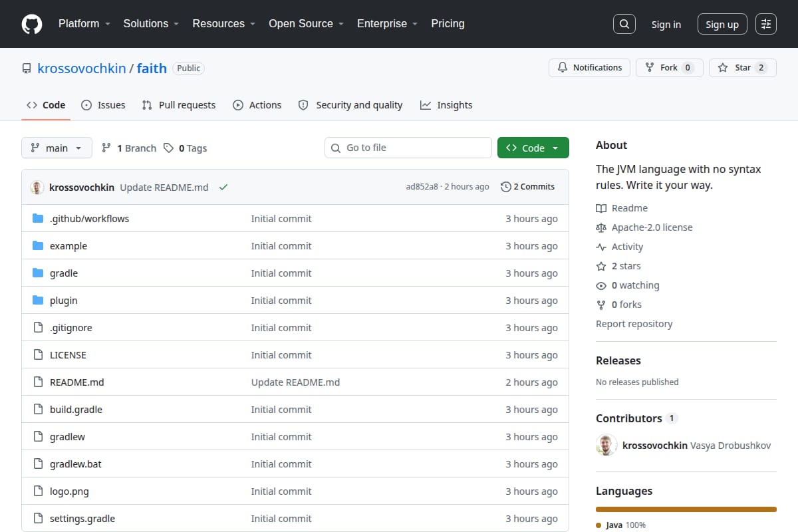Viewport: 798px width, 532px height.
Task: Switch to Pull requests tab
Action: click(179, 105)
